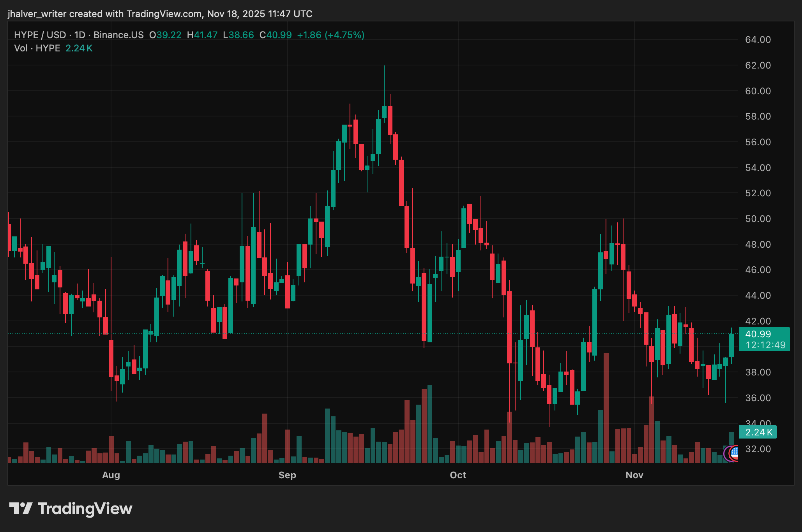This screenshot has height=532, width=802.
Task: Click the Binance.US exchange name in legend
Action: coord(118,35)
